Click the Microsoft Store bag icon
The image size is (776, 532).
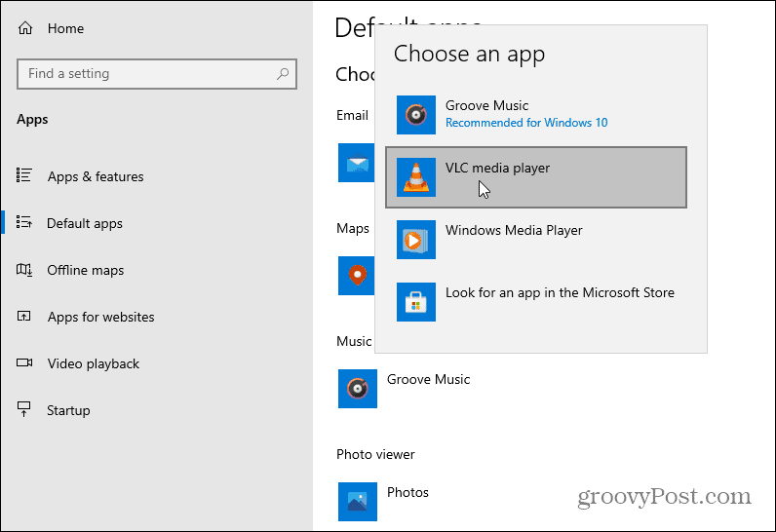click(416, 302)
